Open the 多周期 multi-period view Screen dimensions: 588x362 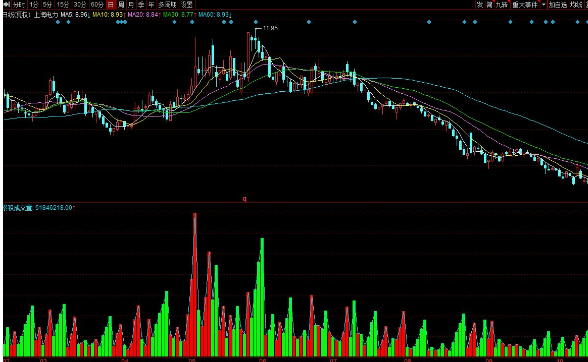click(x=167, y=5)
